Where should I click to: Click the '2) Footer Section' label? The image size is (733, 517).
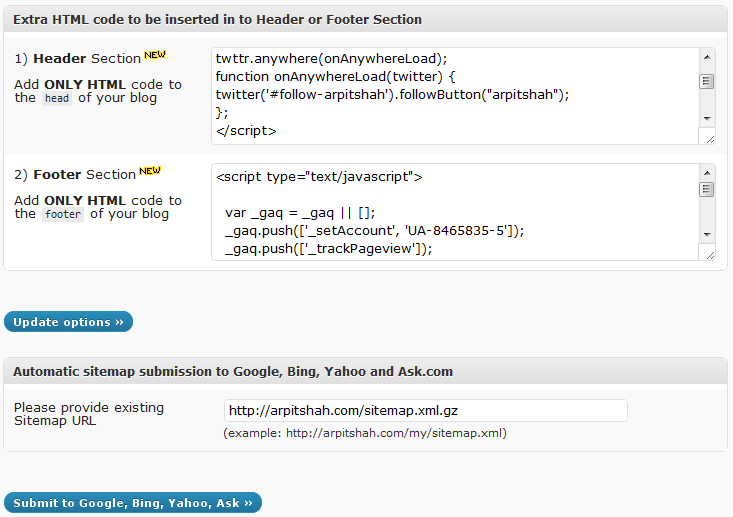point(75,174)
